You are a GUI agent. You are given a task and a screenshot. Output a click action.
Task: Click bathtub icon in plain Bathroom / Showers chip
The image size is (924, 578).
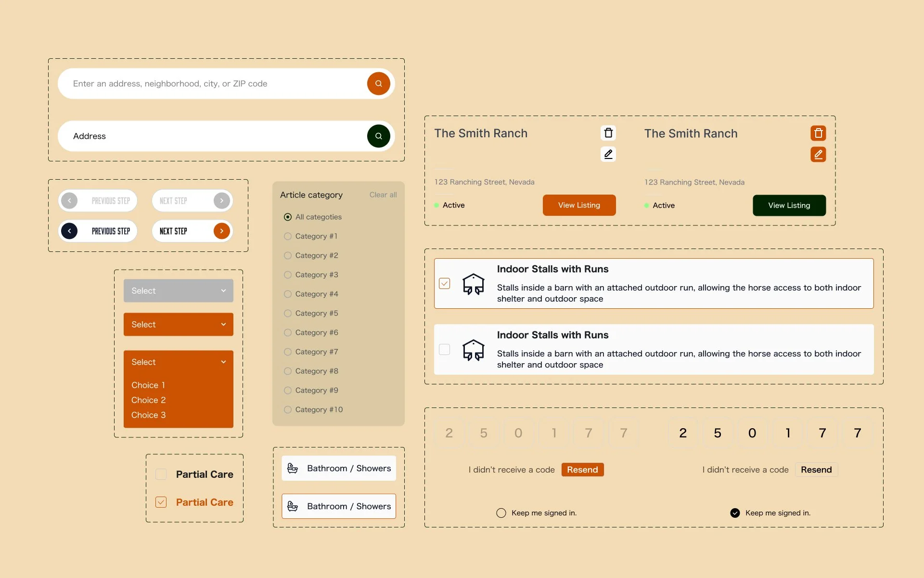[x=293, y=468]
